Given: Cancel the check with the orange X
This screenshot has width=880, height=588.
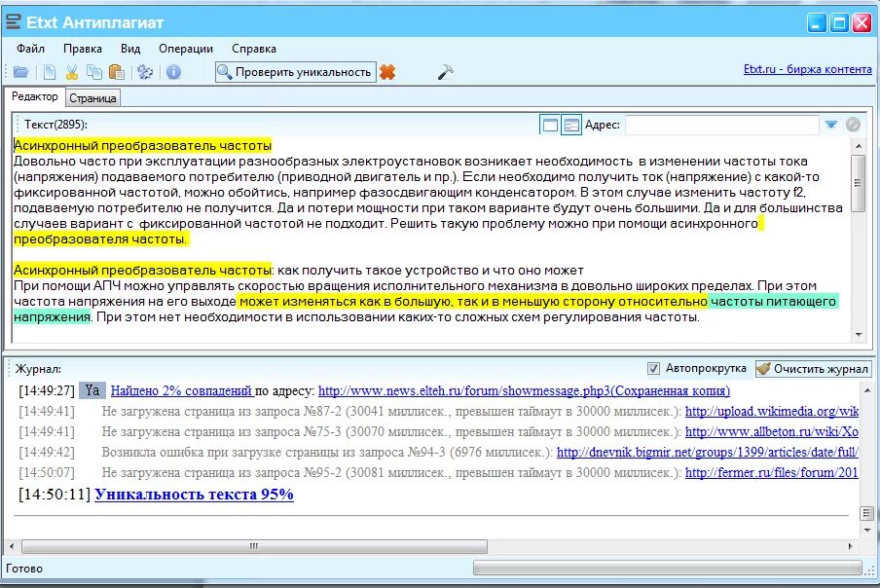Looking at the screenshot, I should (387, 72).
